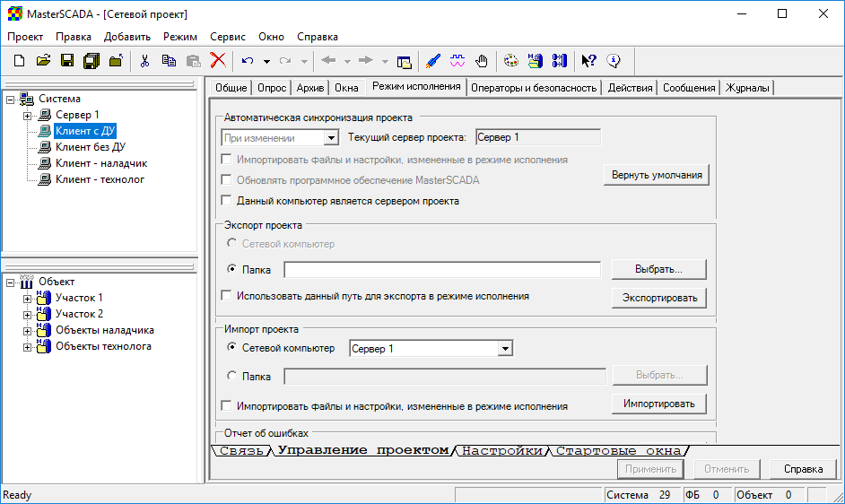Screen dimensions: 845x504
Task: Delete the item with the red X icon
Action: click(218, 60)
